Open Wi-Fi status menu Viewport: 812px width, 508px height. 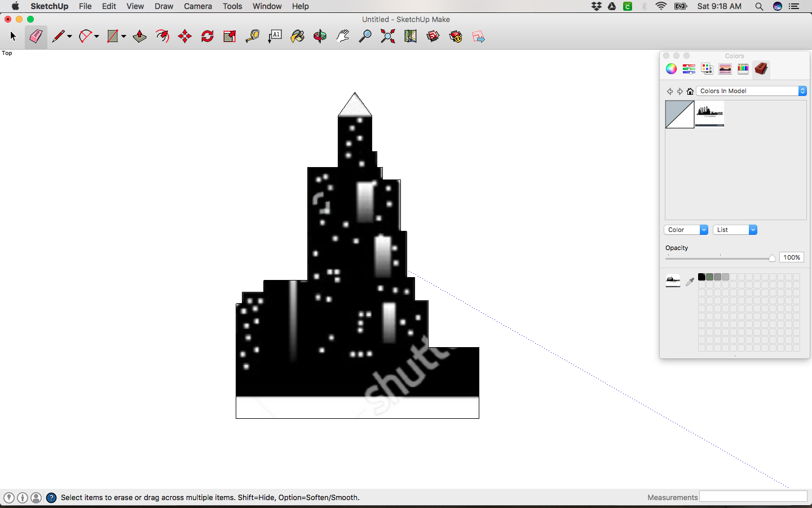tap(661, 6)
